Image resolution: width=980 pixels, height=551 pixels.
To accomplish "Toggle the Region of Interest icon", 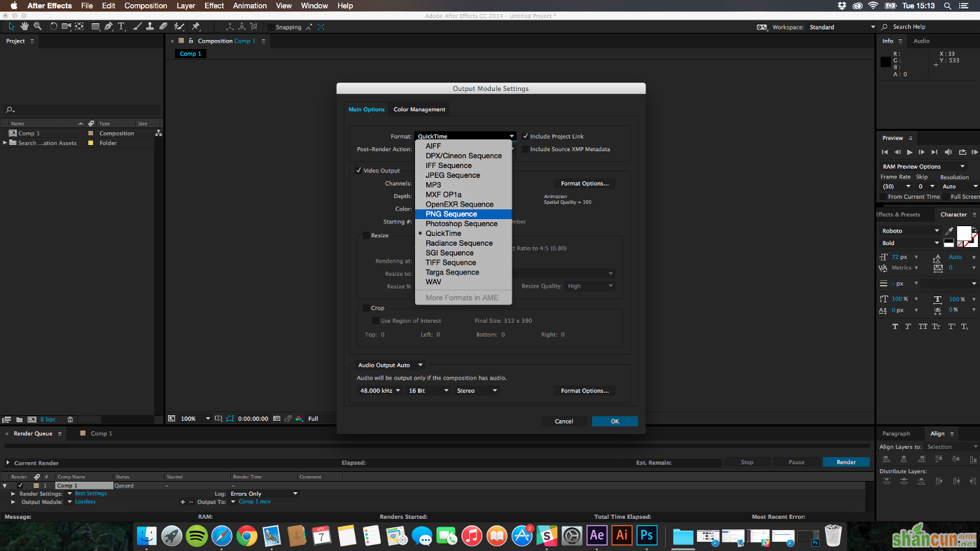I will pos(228,419).
